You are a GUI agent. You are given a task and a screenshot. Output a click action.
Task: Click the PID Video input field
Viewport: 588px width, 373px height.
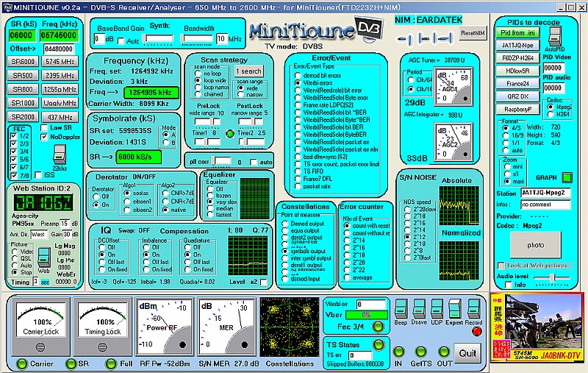tap(554, 68)
